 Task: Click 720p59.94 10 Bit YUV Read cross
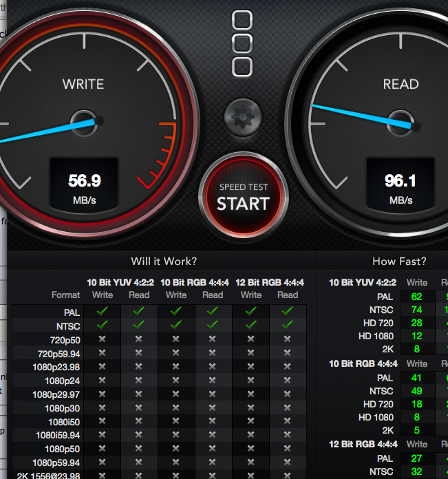tap(139, 352)
